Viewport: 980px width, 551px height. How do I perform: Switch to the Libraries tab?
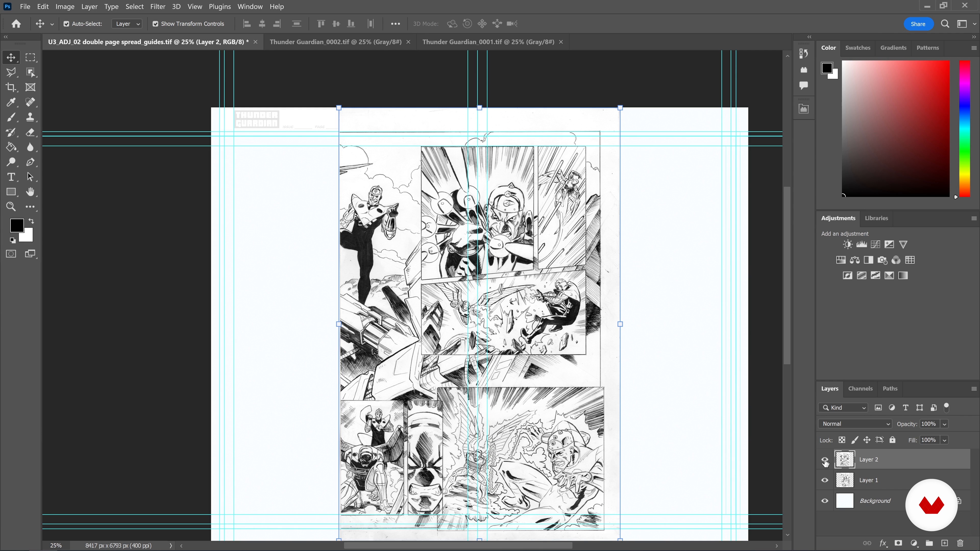coord(876,218)
